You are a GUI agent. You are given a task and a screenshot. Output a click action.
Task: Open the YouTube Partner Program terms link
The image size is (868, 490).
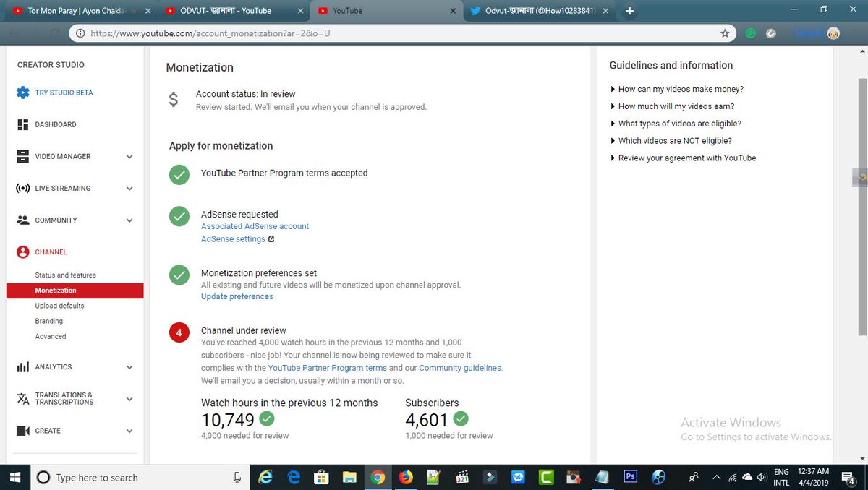coord(327,368)
